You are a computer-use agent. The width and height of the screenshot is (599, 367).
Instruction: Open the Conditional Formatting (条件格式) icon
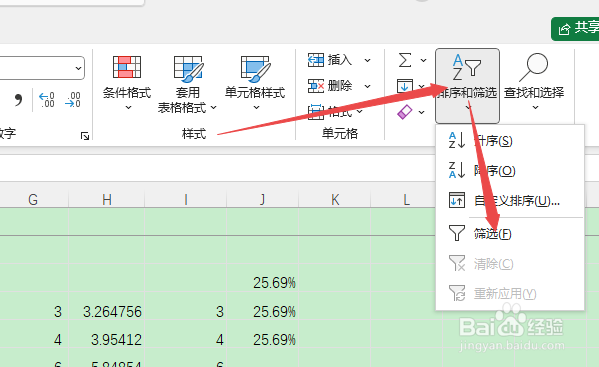click(127, 67)
